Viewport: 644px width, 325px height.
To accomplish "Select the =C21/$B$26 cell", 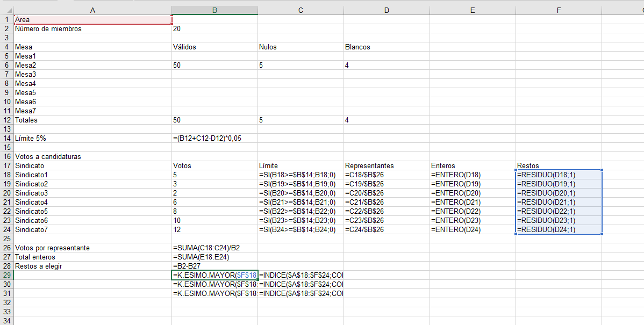I will point(387,203).
